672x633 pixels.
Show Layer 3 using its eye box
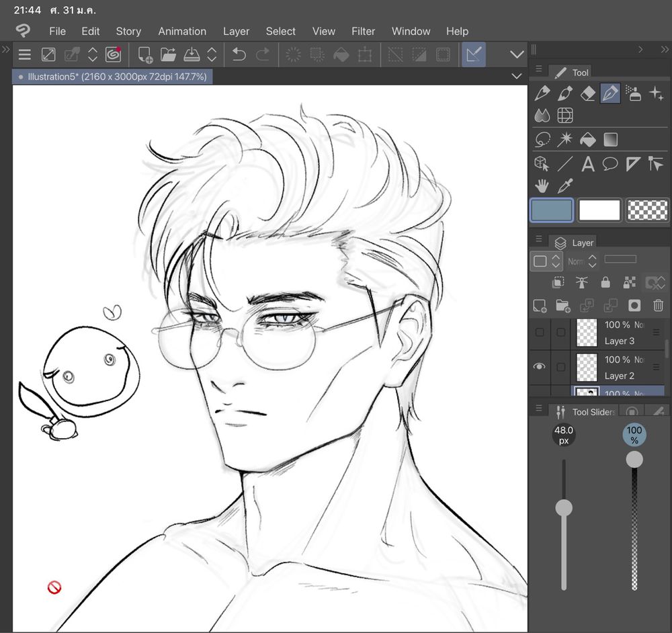[539, 332]
